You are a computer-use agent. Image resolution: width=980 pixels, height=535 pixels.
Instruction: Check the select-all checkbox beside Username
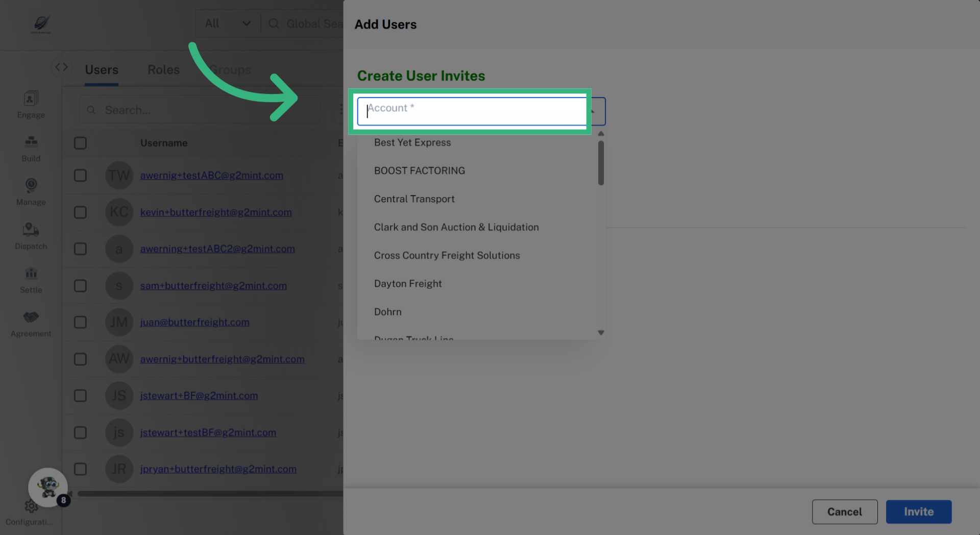pyautogui.click(x=80, y=143)
